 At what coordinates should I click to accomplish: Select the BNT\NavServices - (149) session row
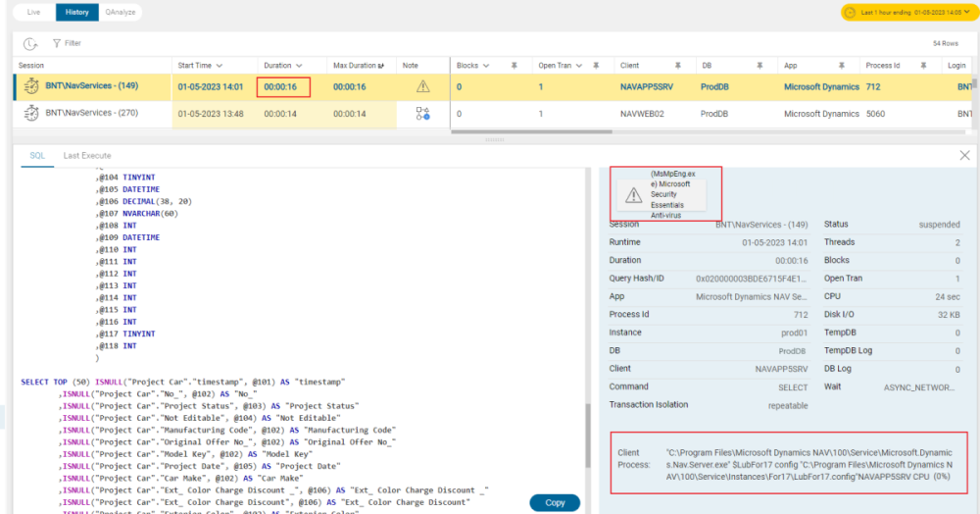(493, 87)
